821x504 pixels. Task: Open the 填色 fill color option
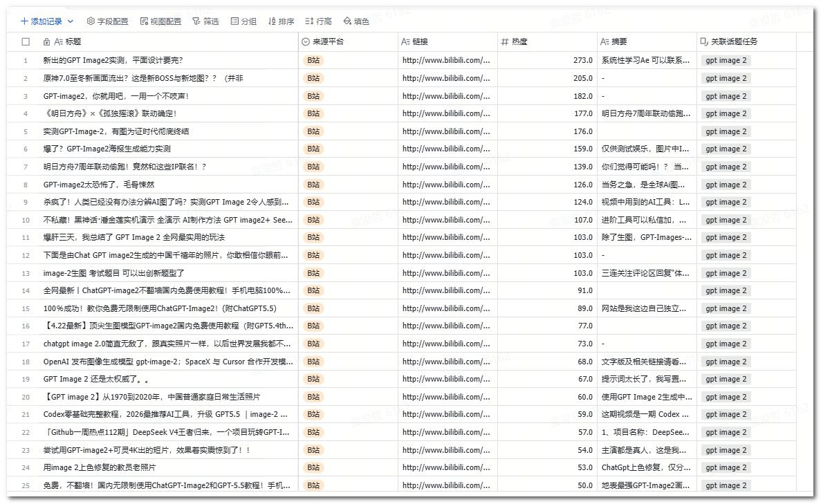coord(356,21)
